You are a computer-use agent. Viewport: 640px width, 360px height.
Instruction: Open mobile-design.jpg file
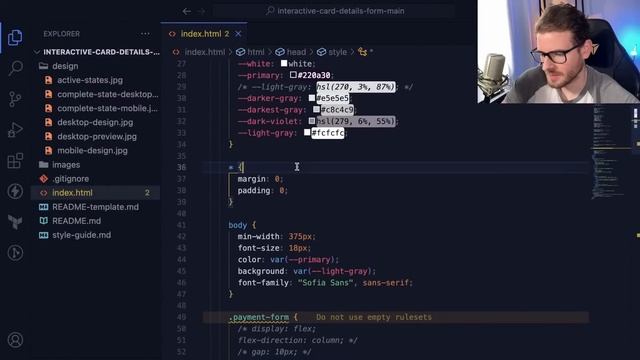[x=92, y=151]
